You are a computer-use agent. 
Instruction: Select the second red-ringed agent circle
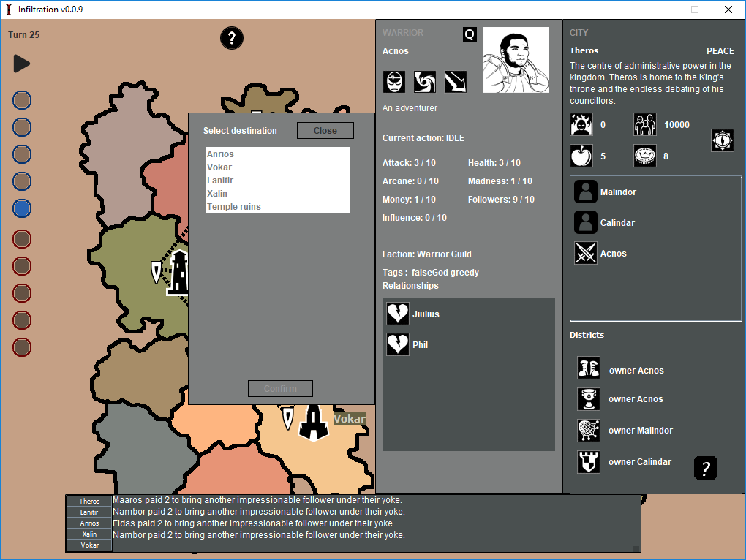tap(22, 266)
